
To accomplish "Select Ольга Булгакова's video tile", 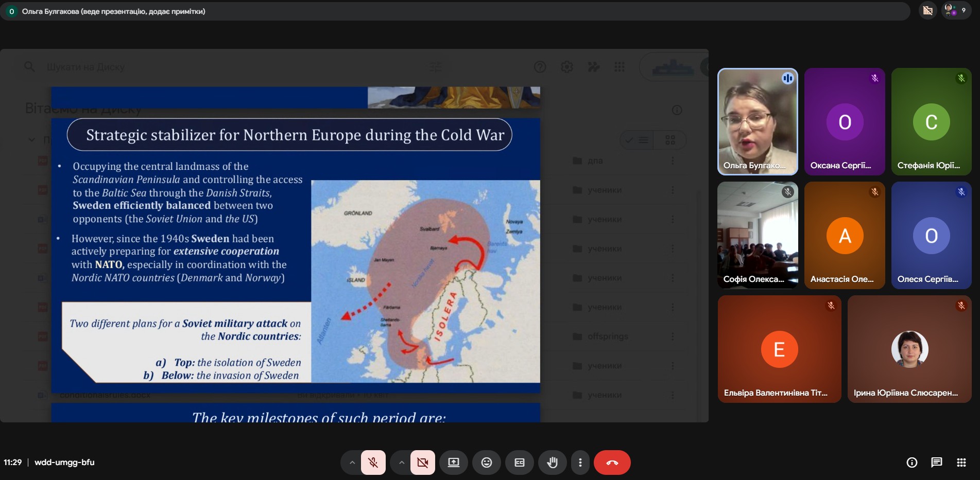I will click(758, 122).
